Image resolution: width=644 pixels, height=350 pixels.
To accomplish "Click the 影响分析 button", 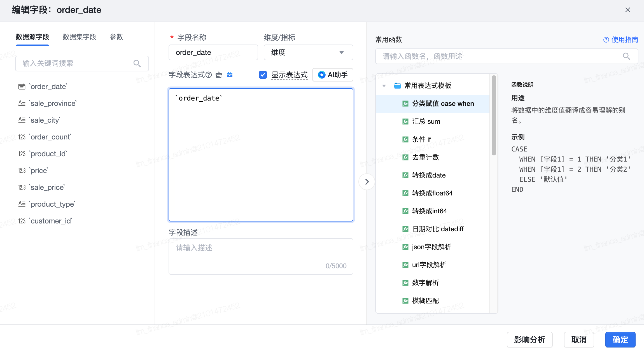I will click(x=529, y=340).
